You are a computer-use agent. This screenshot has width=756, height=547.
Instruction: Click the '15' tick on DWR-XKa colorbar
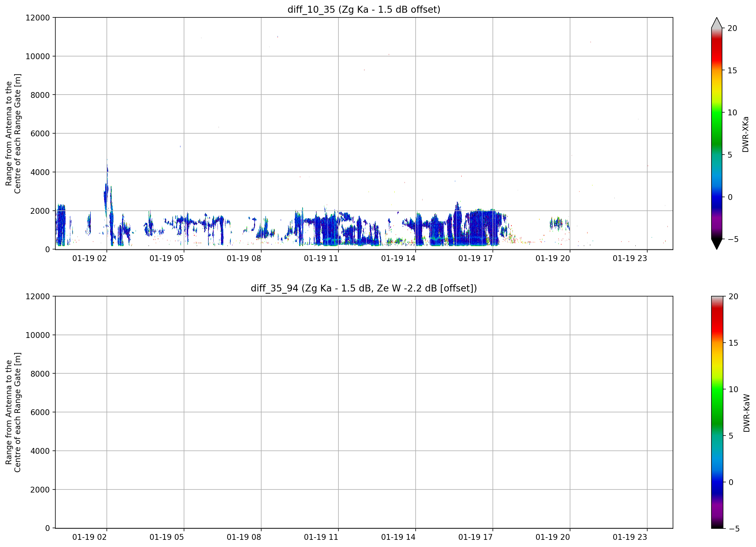point(732,71)
